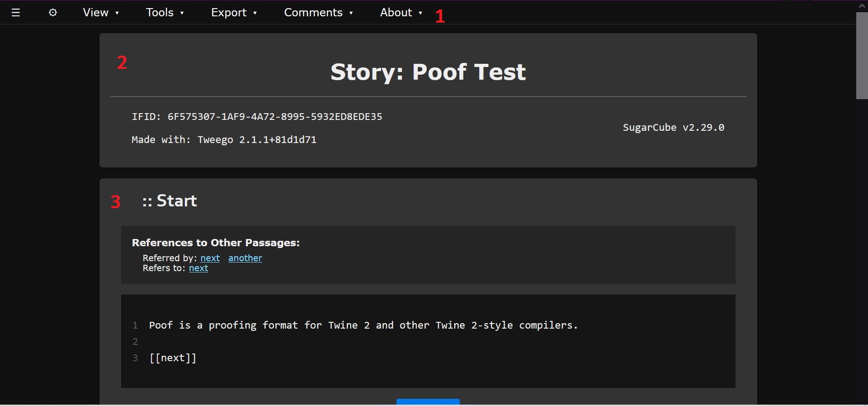Select the ':: Start' passage heading
Image resolution: width=868 pixels, height=406 pixels.
pos(170,201)
